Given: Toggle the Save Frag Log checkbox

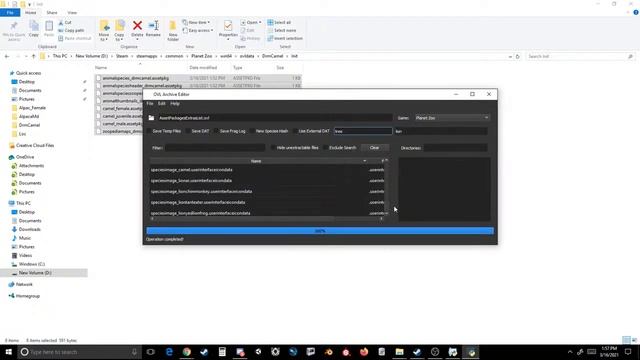Looking at the screenshot, I should pos(216,131).
